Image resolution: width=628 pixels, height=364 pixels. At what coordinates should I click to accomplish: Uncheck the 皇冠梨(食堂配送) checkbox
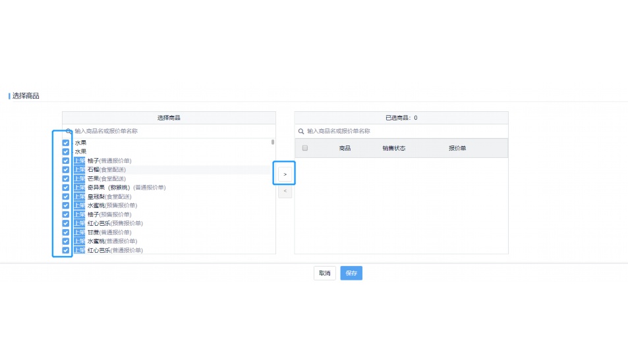coord(66,197)
